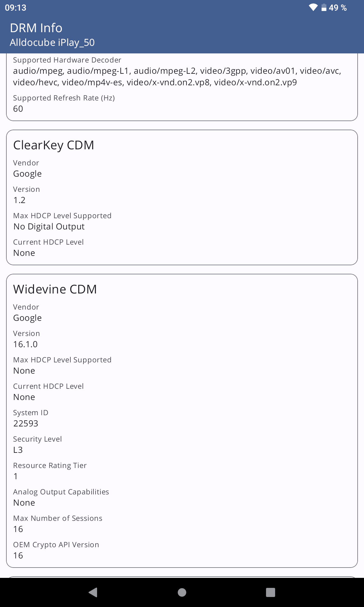Tap the Resource Rating Tier label
Screen dimensions: 364x607
[x=50, y=466]
